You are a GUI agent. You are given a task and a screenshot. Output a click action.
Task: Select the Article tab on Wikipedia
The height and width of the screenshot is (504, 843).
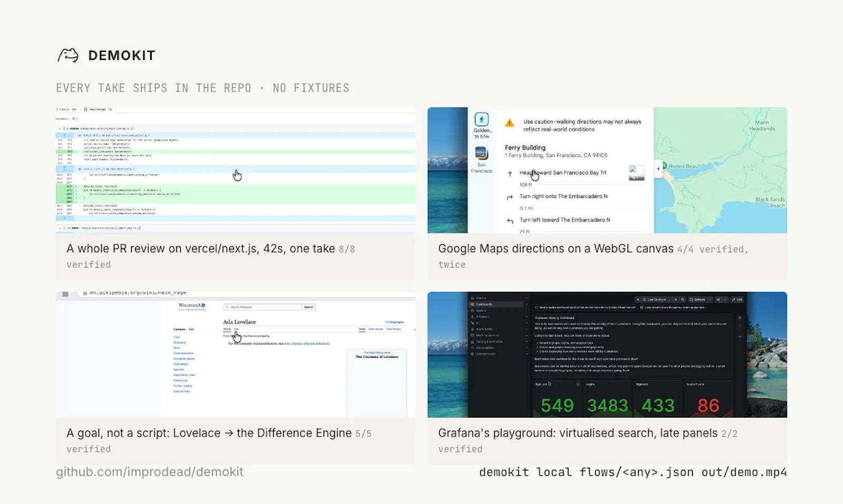click(x=227, y=329)
